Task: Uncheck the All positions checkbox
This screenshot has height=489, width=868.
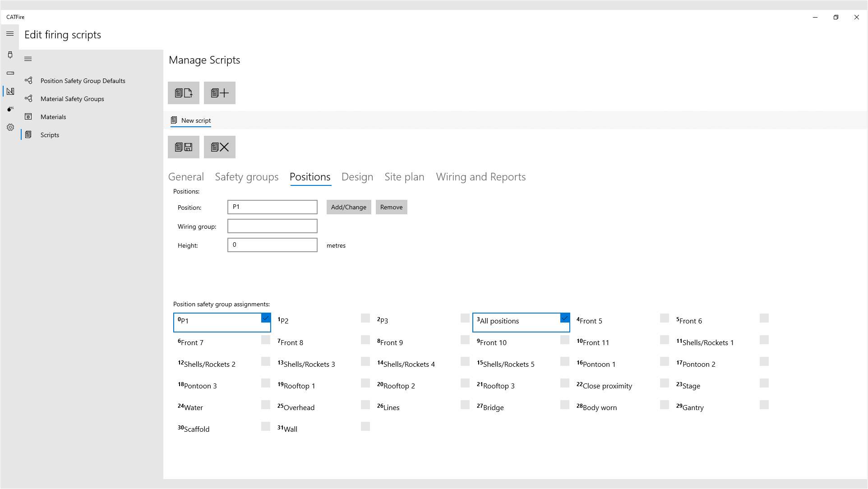Action: 565,318
